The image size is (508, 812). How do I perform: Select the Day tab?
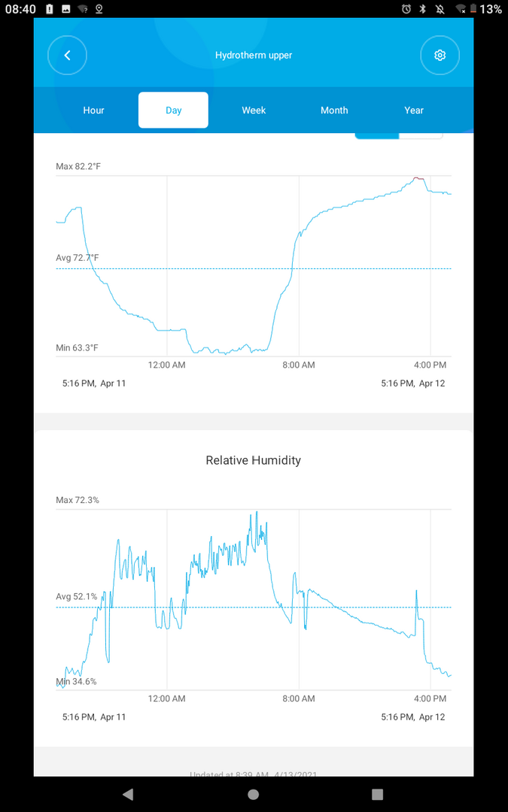coord(173,111)
